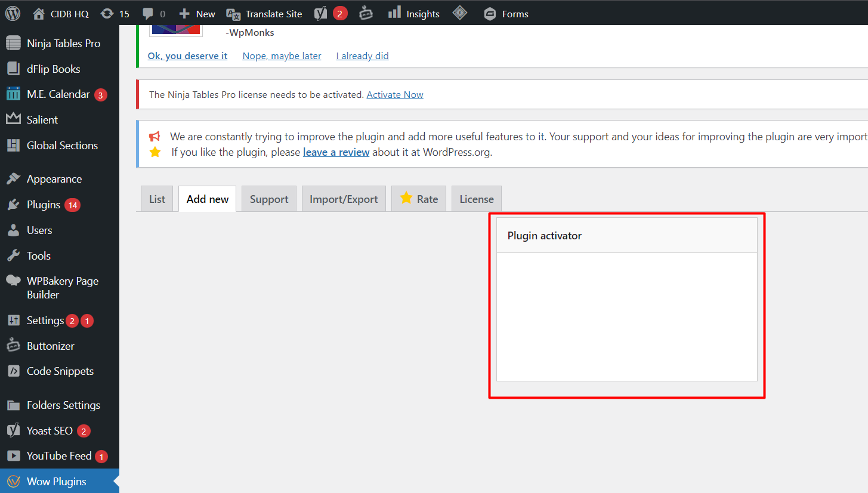This screenshot has height=493, width=868.
Task: Click the -WpMonks signature text
Action: coord(250,33)
